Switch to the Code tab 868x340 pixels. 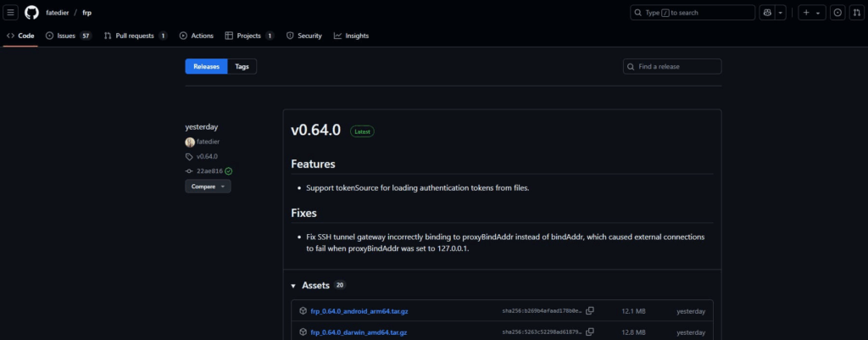[20, 36]
